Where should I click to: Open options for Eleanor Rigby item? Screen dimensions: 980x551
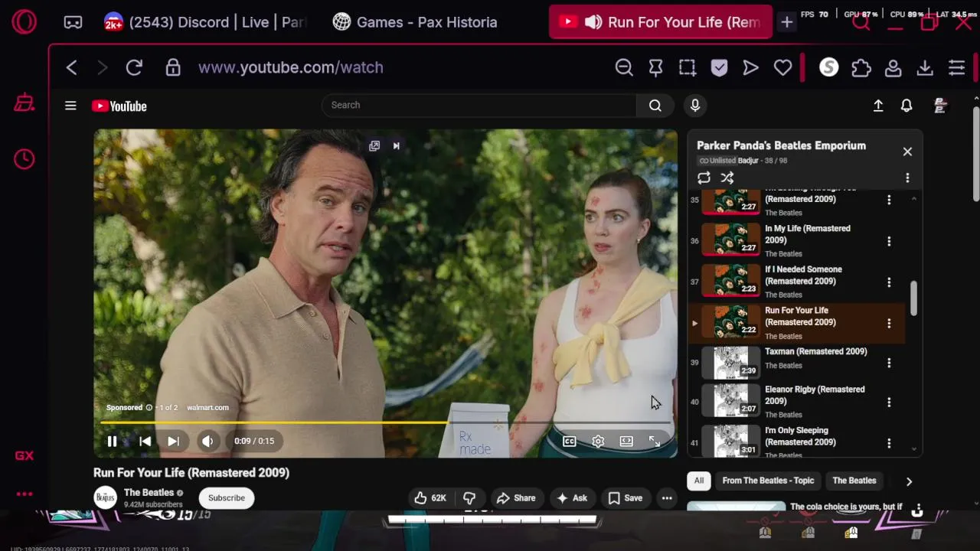coord(889,403)
